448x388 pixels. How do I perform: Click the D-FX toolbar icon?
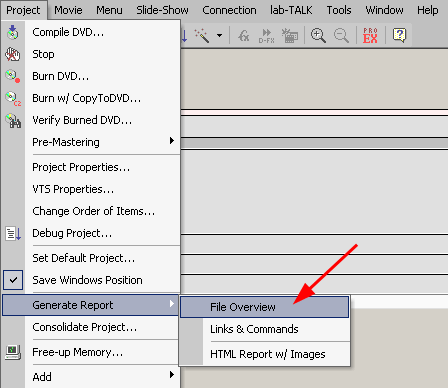tap(266, 35)
